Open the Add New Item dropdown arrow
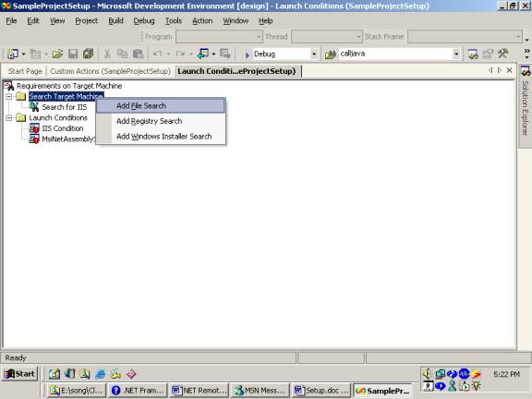532x399 pixels. 46,54
